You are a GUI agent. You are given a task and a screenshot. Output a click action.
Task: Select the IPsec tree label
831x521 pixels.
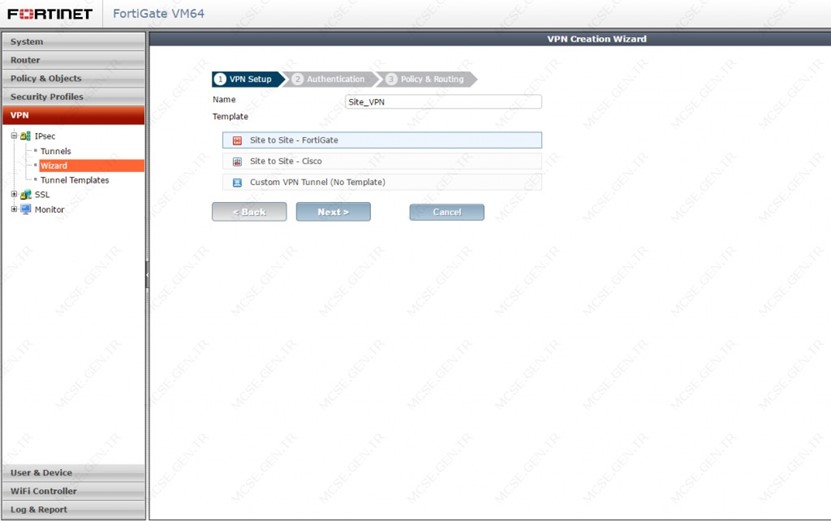45,136
